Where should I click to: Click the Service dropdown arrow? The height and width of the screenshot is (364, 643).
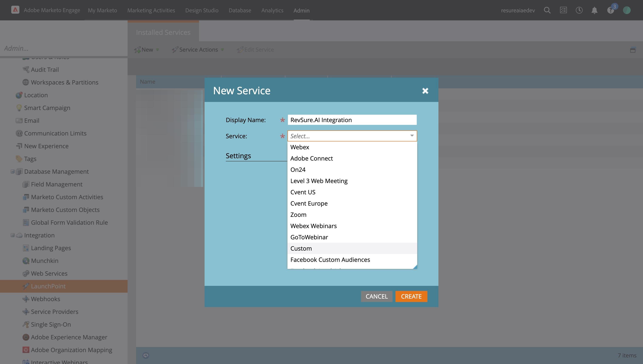coord(412,136)
